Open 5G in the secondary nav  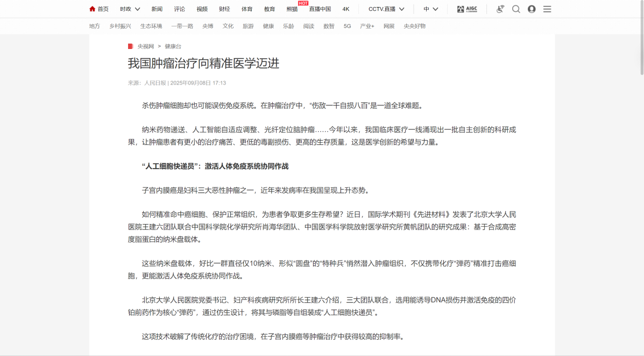pos(347,26)
